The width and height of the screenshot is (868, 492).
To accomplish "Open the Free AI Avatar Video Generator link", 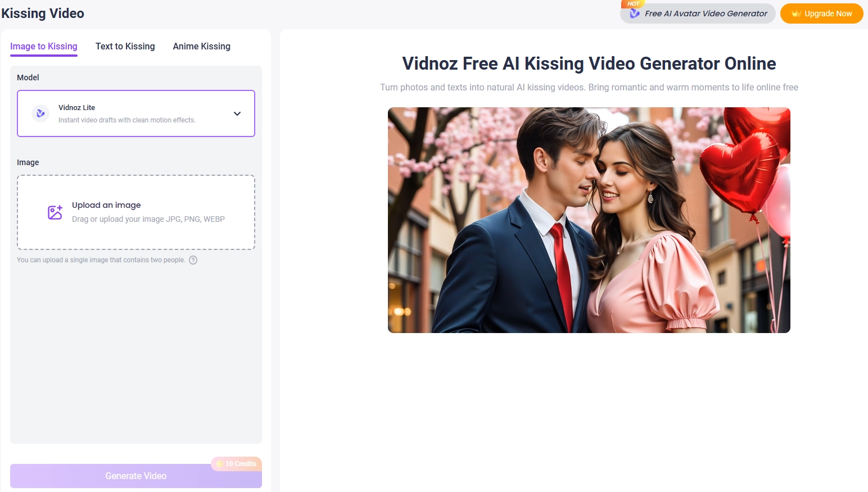I will 706,13.
